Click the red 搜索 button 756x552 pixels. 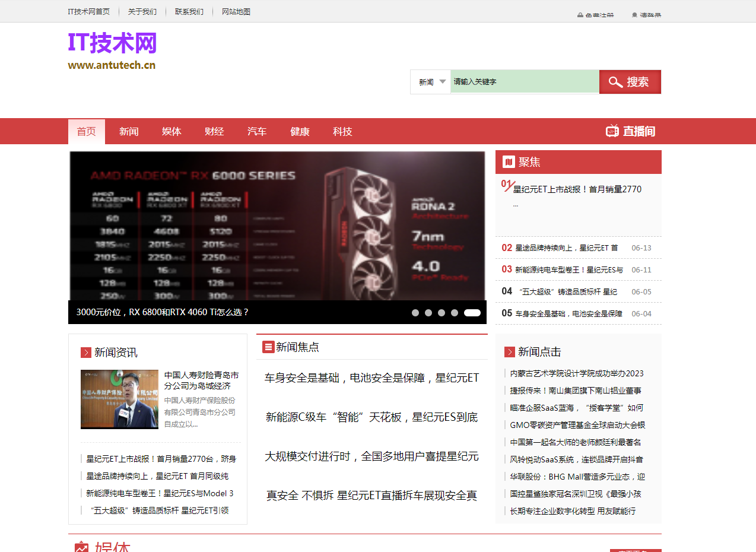(x=630, y=82)
